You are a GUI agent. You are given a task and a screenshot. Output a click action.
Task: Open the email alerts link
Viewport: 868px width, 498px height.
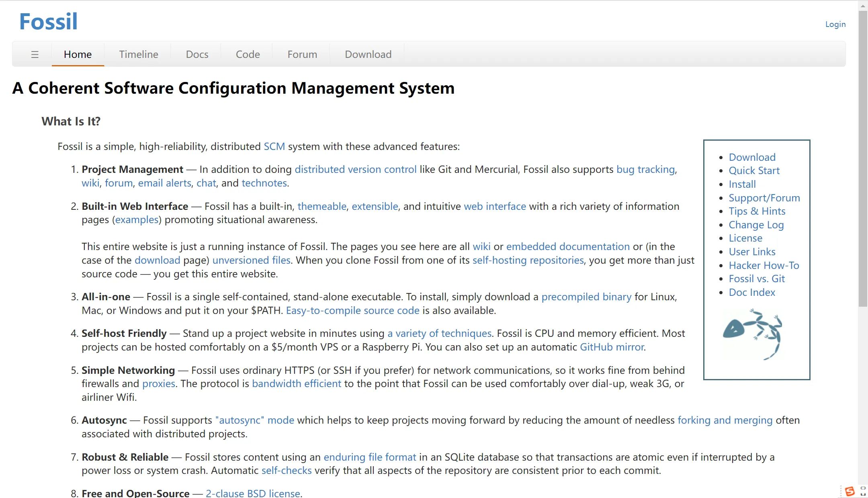(x=164, y=183)
